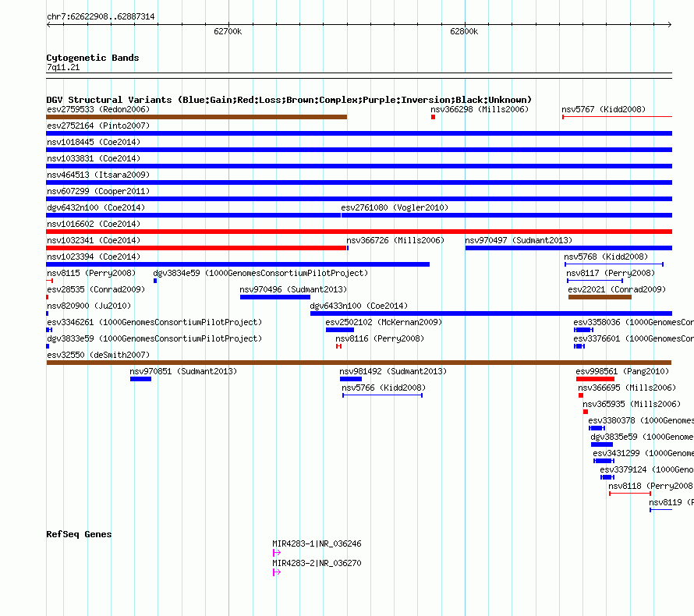The image size is (694, 616).
Task: Click the 62700k ruler tick label
Action: point(228,31)
